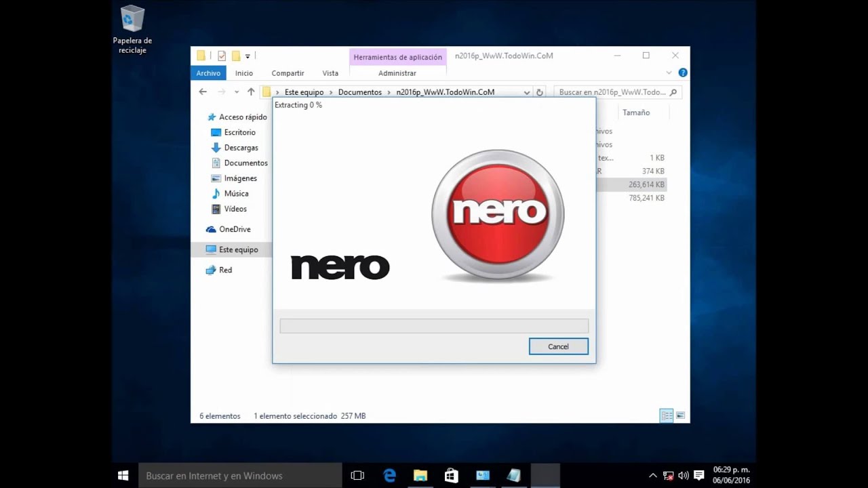Open the Recycle Bin desktop icon
The width and height of the screenshot is (868, 488).
[132, 30]
